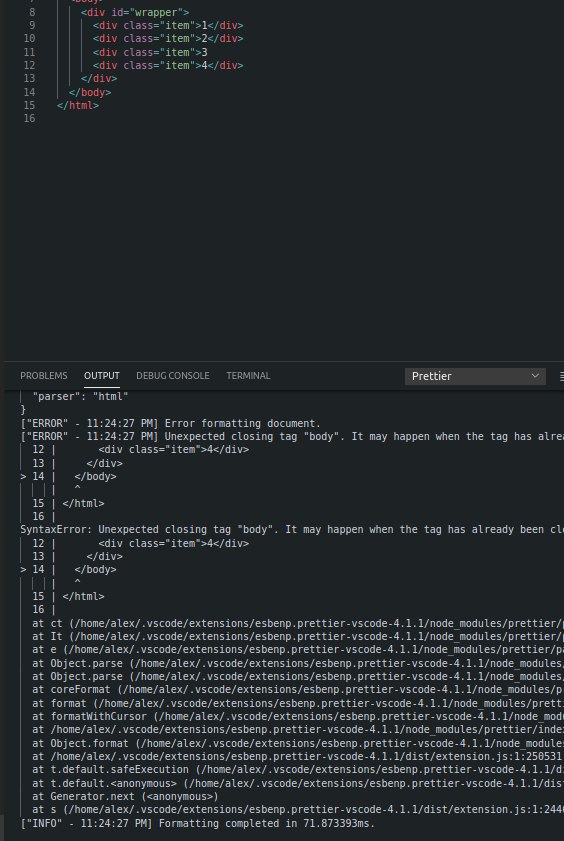
Task: Select the OUTPUT panel tab
Action: 101,375
